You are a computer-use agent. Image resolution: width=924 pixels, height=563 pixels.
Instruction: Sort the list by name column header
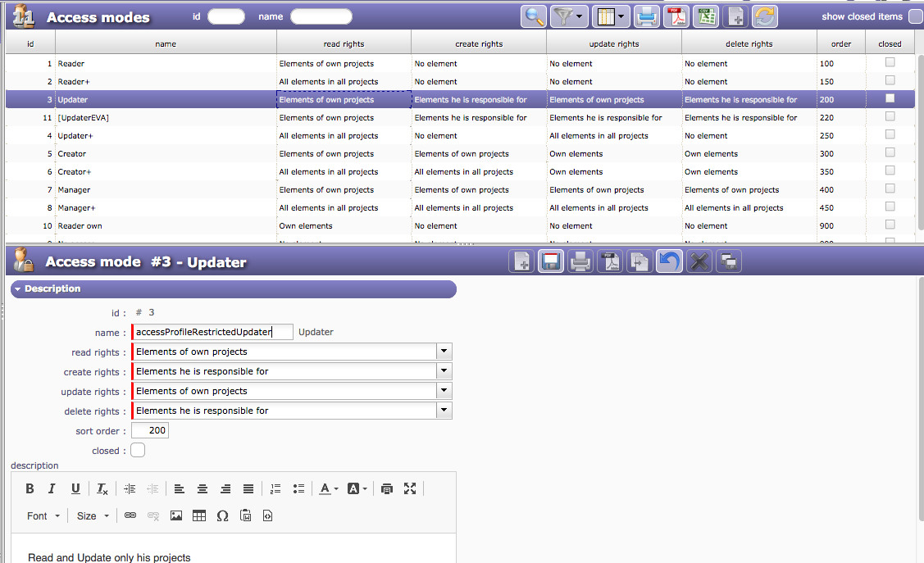(x=166, y=44)
